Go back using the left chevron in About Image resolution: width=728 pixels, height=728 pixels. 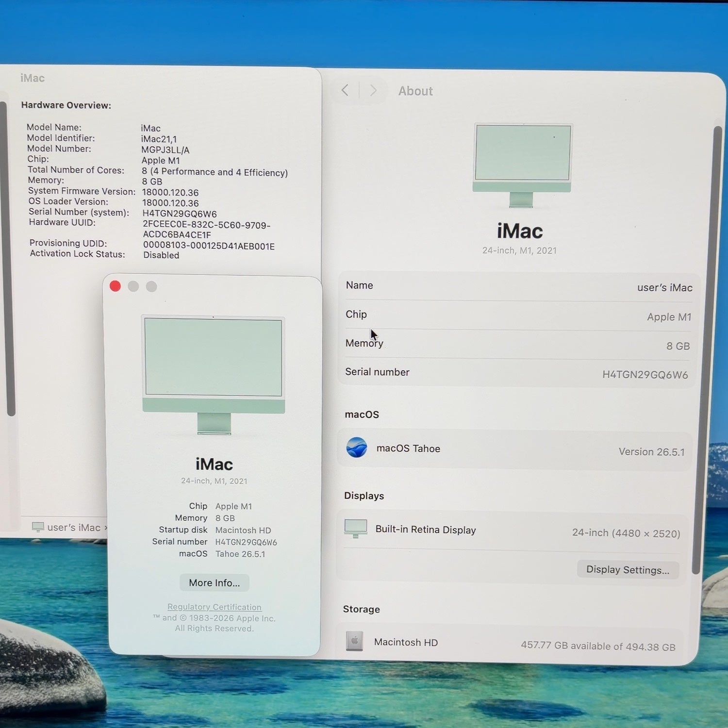coord(345,90)
